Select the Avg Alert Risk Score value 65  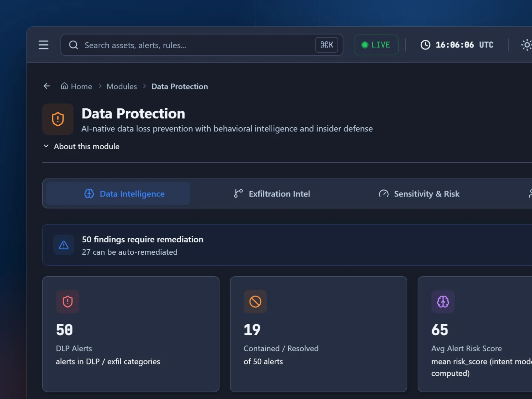pyautogui.click(x=440, y=330)
